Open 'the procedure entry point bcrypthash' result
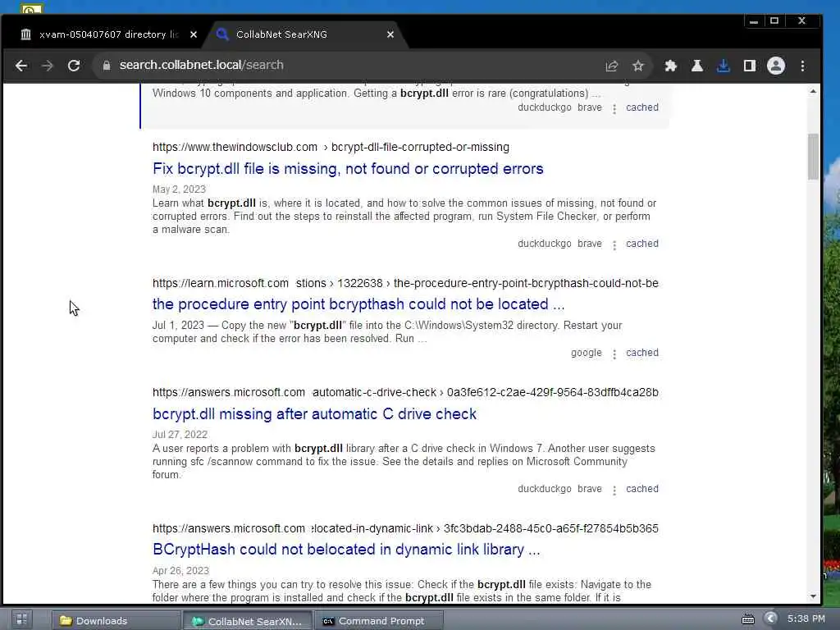 pyautogui.click(x=358, y=304)
